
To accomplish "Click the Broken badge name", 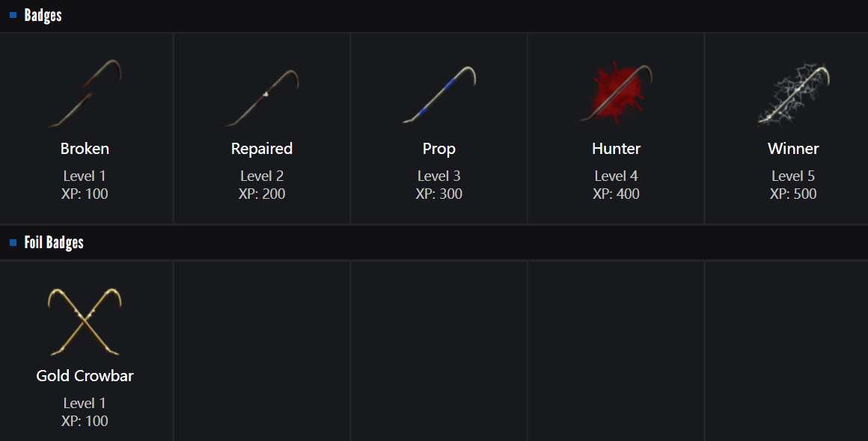I will click(85, 149).
